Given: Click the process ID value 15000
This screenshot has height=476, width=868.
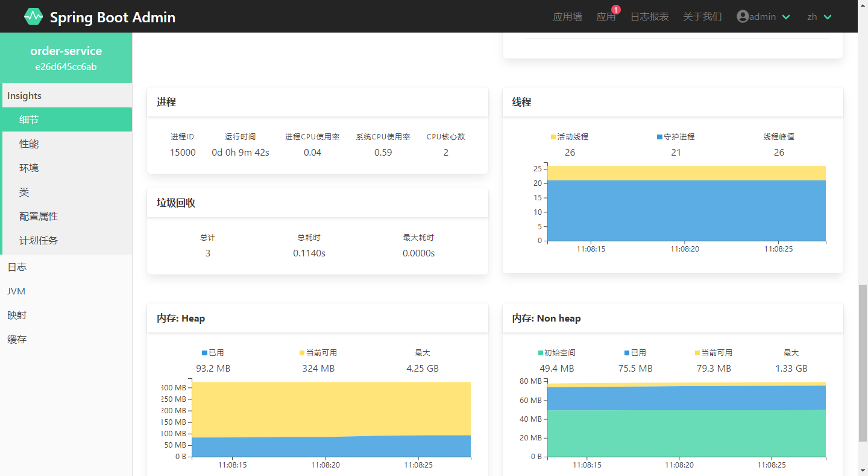Looking at the screenshot, I should pos(183,153).
